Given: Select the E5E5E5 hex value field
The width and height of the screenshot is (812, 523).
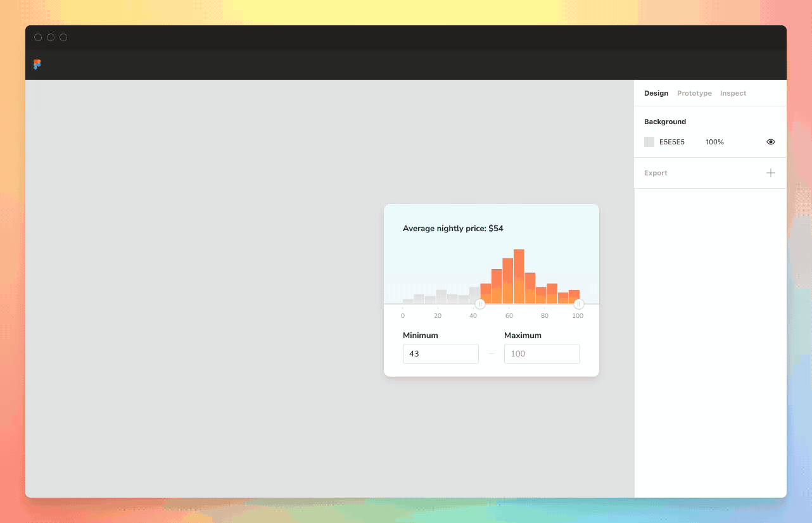Looking at the screenshot, I should [x=671, y=142].
